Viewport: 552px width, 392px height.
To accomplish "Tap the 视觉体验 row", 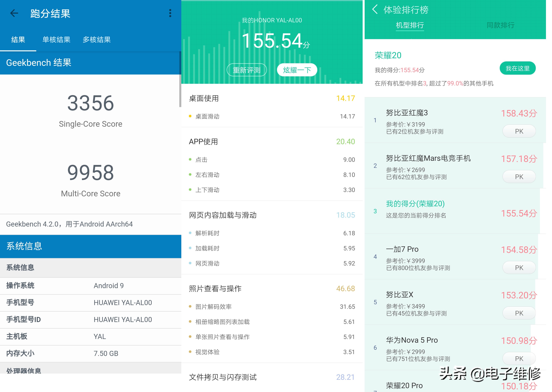I will coord(272,352).
